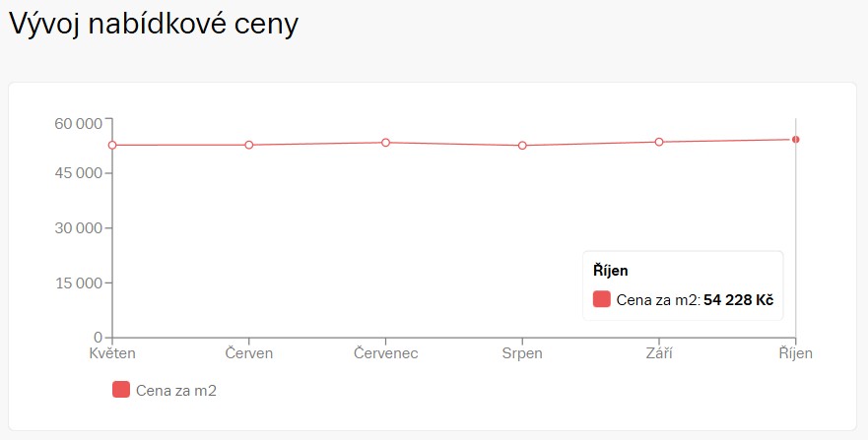
Task: Select the Září data point on line
Action: (x=659, y=142)
